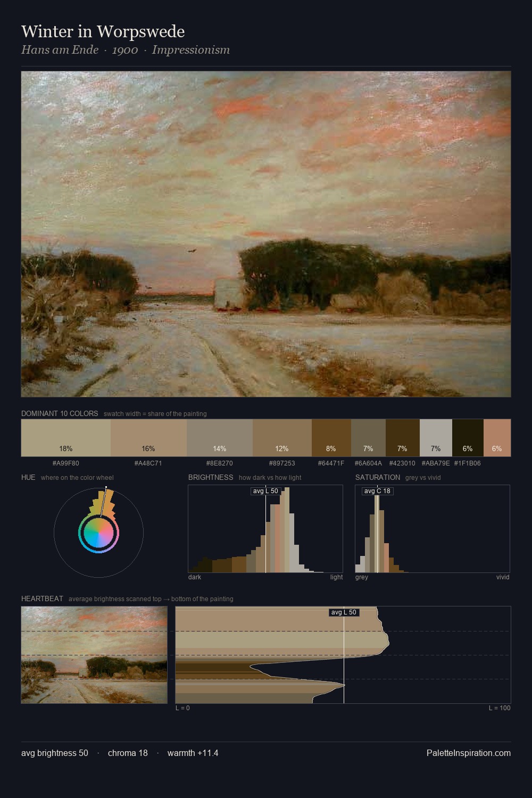Viewport: 532px width, 798px height.
Task: Click "avg C 18" marker in saturation chart
Action: (377, 491)
